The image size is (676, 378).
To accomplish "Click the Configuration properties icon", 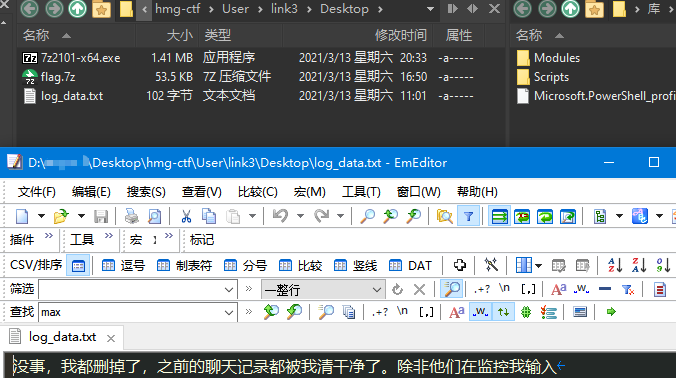I will [600, 216].
